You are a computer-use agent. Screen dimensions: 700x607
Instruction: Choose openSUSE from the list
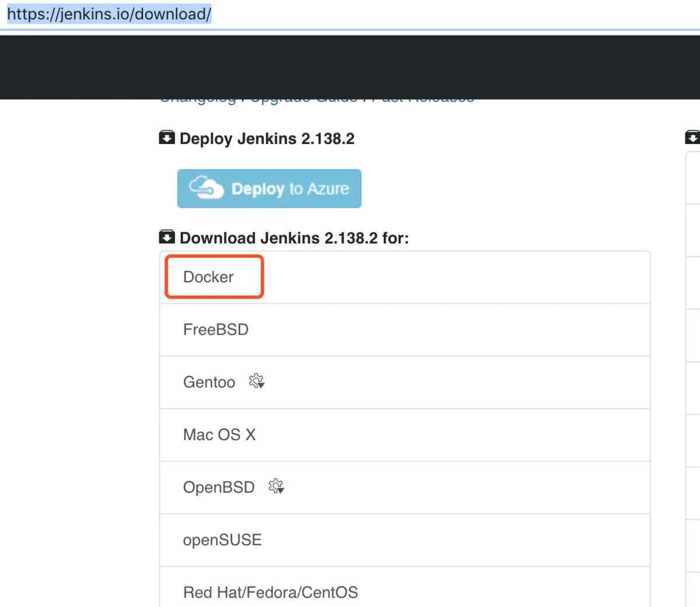click(405, 539)
